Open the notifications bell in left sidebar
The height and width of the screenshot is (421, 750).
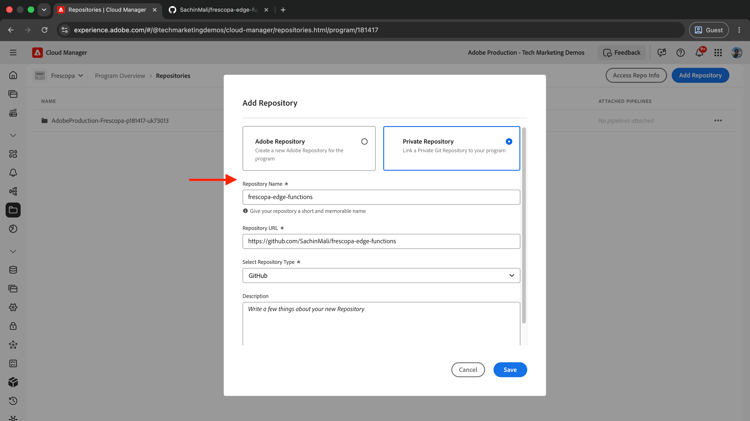tap(13, 173)
